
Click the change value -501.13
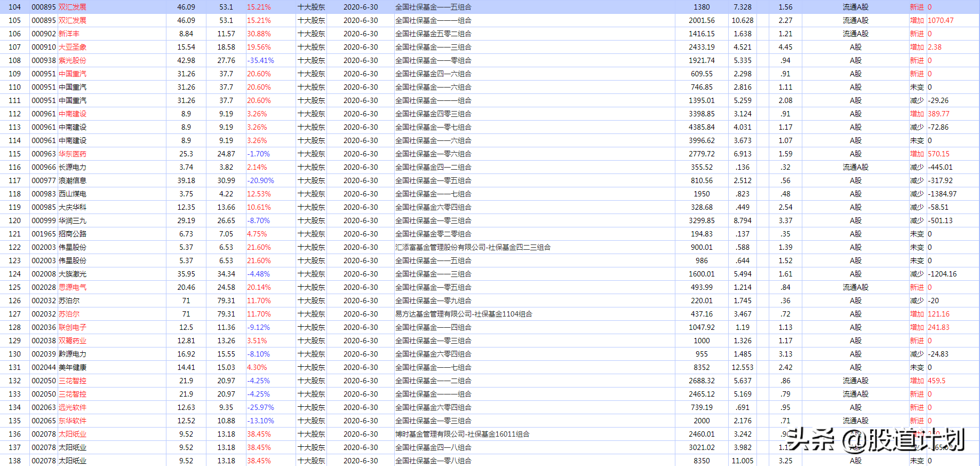[940, 220]
